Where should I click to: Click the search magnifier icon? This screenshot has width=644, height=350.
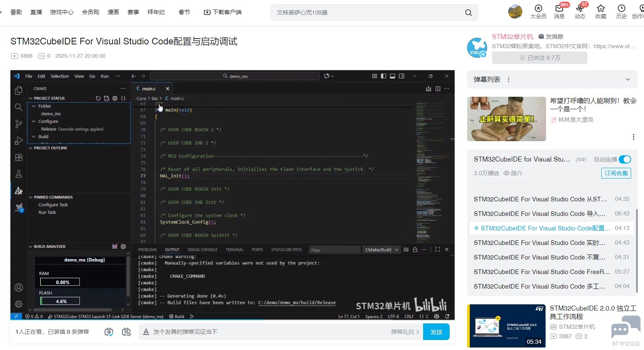[x=468, y=12]
